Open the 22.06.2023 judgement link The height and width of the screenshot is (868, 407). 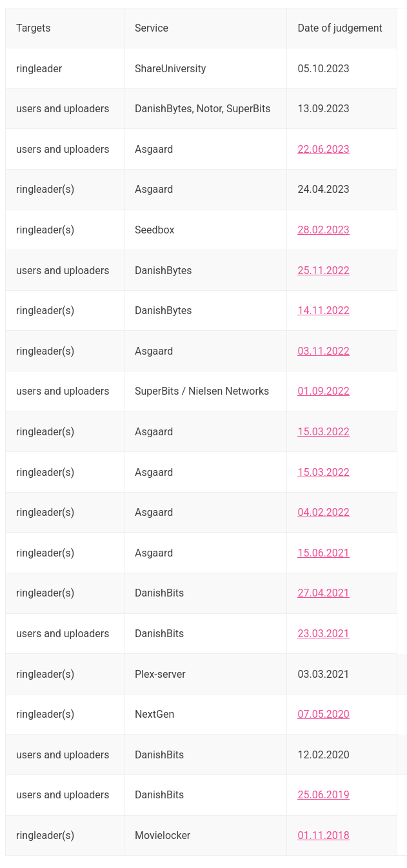pyautogui.click(x=323, y=149)
